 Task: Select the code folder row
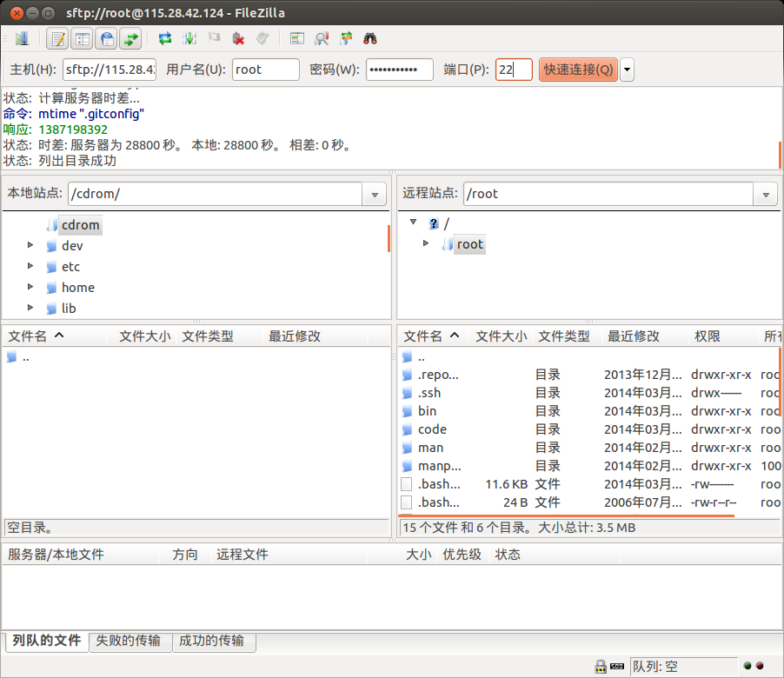589,429
